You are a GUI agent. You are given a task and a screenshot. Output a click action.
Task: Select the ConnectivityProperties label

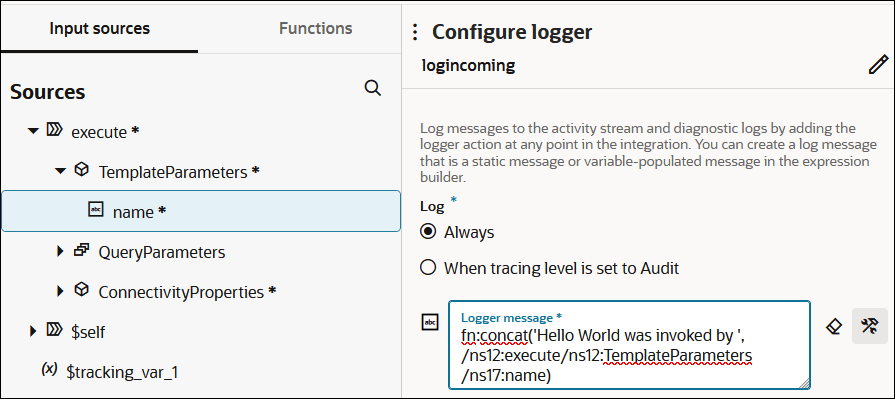coord(181,292)
